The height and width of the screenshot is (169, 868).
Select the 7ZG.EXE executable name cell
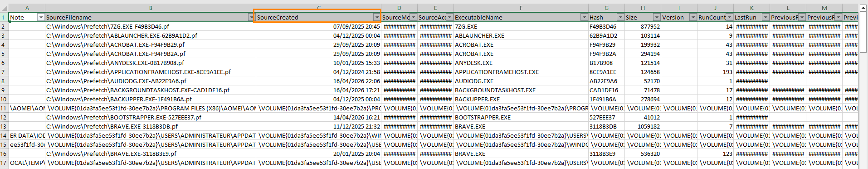521,26
